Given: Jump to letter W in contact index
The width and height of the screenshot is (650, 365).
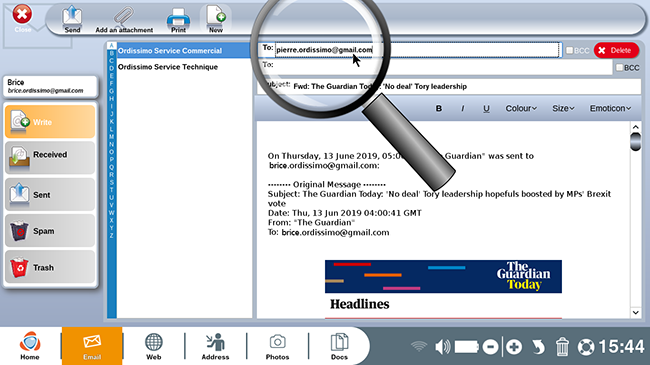Looking at the screenshot, I should pyautogui.click(x=111, y=213).
